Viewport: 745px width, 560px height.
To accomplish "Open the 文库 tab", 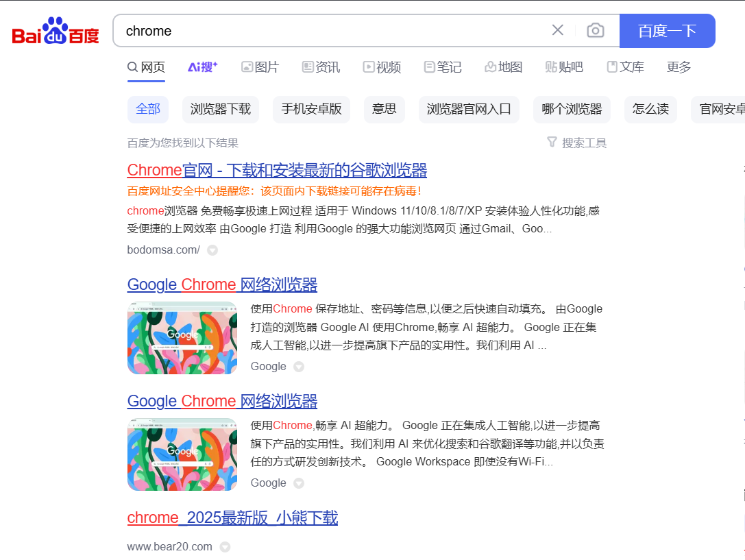I will tap(625, 67).
